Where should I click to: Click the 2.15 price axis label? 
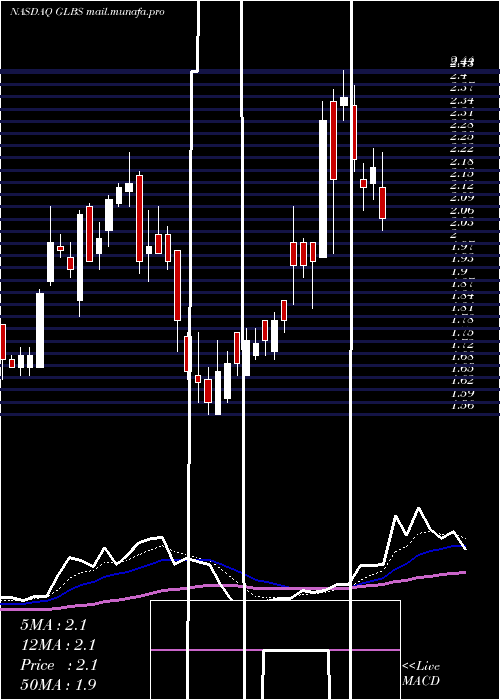point(462,173)
